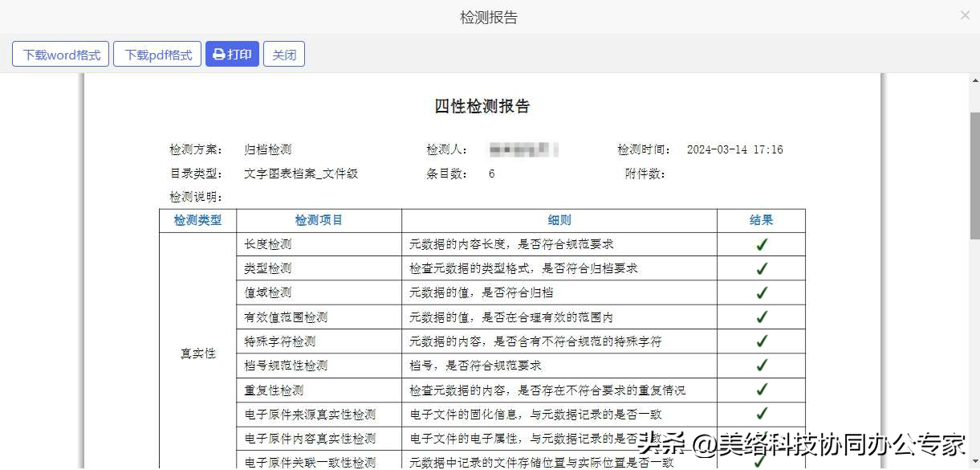Click the 关闭 button in toolbar
Image resolution: width=980 pixels, height=470 pixels.
coord(284,55)
